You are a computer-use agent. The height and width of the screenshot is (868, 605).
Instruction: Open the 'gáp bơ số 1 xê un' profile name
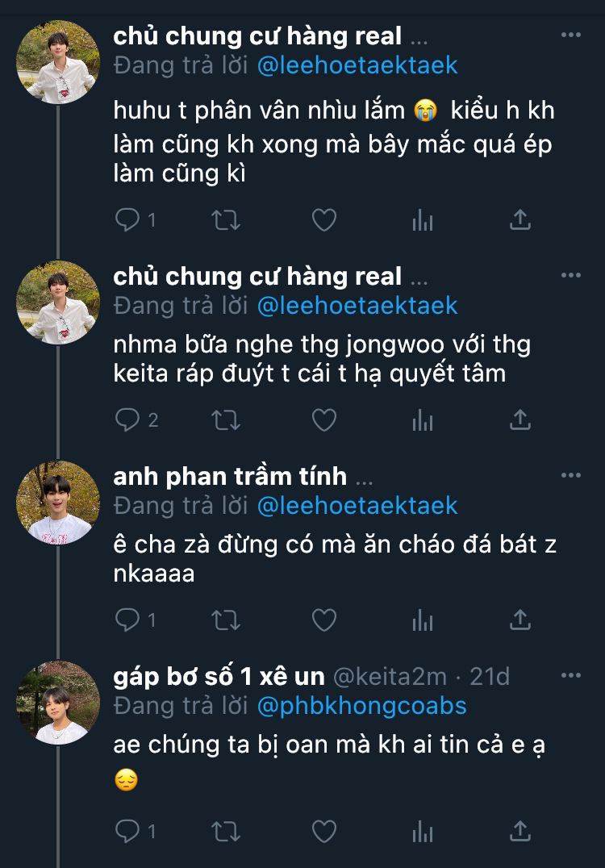pos(219,676)
